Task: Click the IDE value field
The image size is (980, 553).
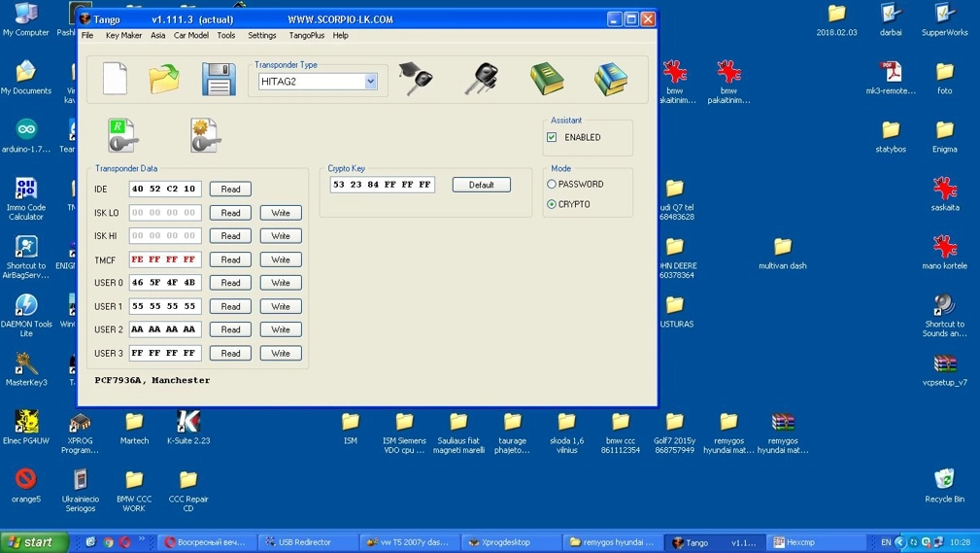Action: pyautogui.click(x=165, y=189)
